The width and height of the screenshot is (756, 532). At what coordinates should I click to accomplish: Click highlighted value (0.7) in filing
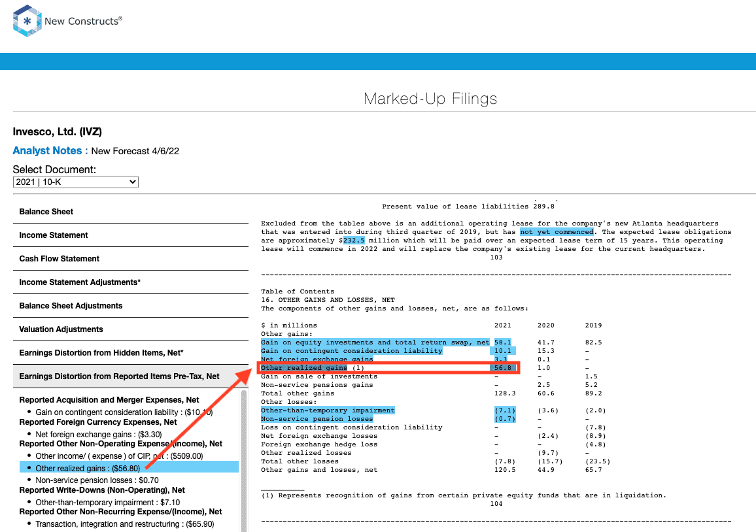(505, 419)
